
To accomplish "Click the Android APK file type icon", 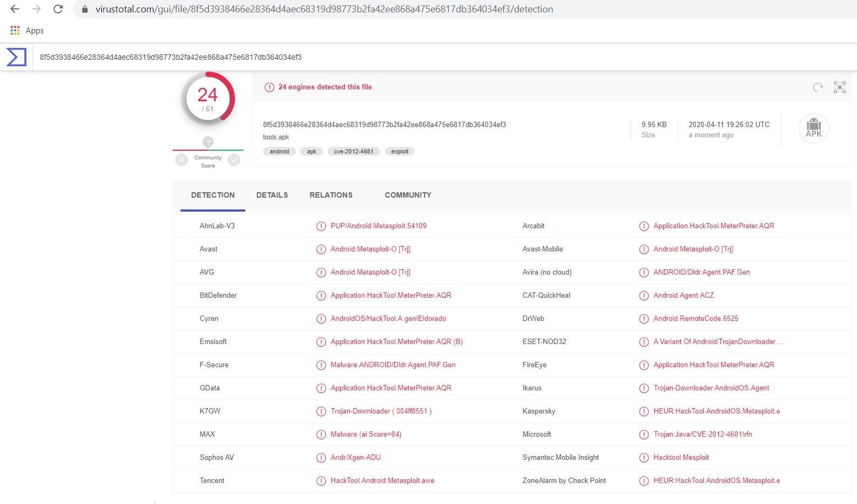I will [x=813, y=128].
